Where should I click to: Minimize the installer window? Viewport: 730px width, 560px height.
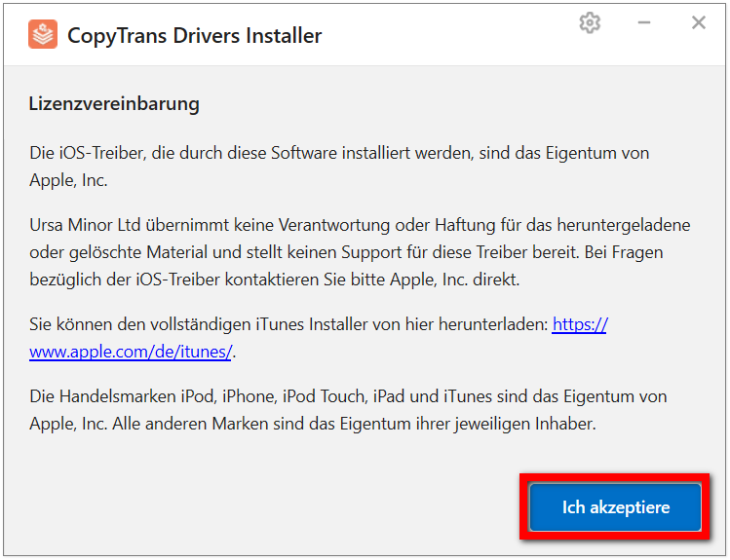click(x=644, y=22)
